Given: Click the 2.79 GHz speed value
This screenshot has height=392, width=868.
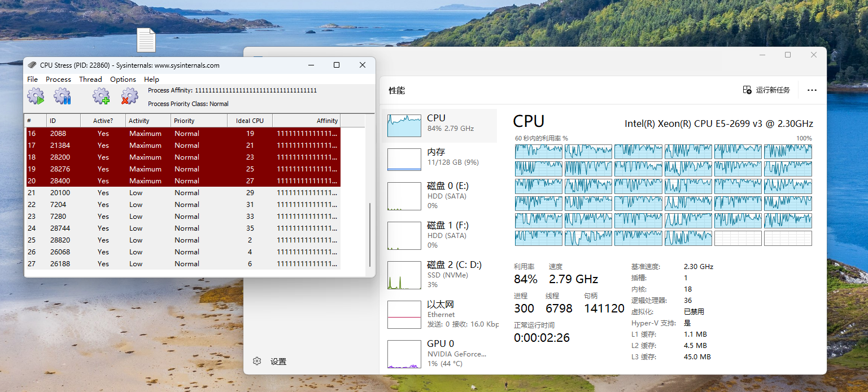Looking at the screenshot, I should (x=573, y=279).
